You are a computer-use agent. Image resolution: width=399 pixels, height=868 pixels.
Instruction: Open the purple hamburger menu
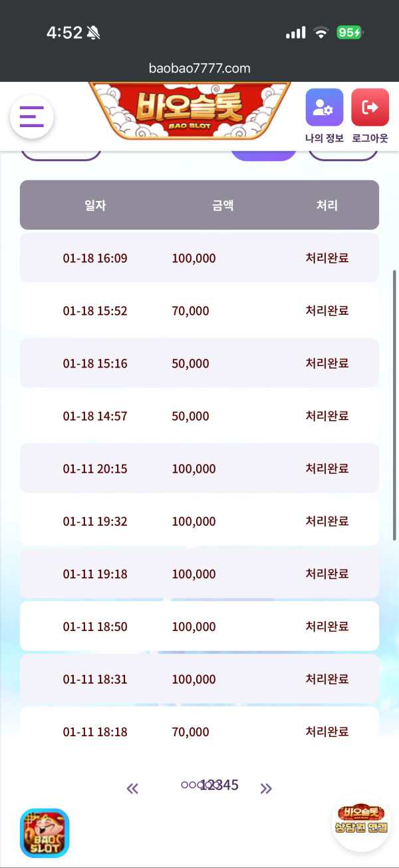point(31,116)
